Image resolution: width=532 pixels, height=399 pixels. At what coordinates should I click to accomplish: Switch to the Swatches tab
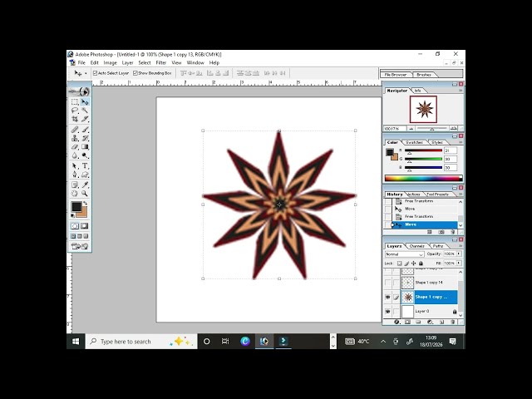[x=414, y=142]
